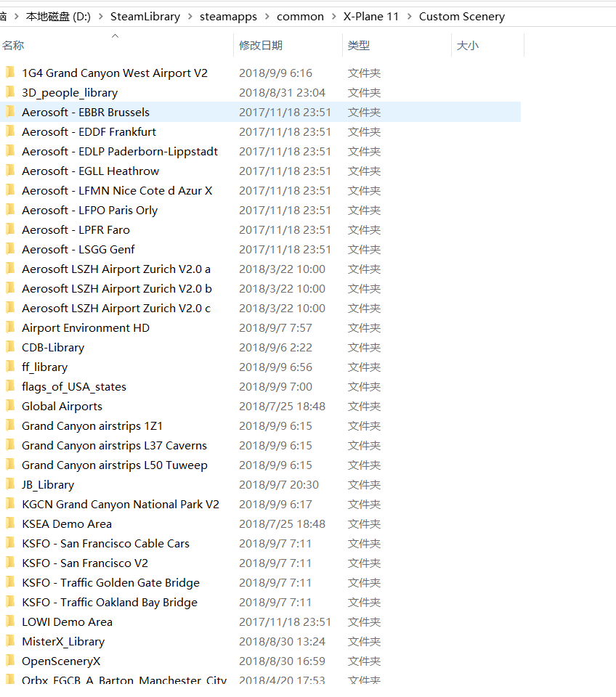
Task: Go to SteamLibrary in breadcrumb path
Action: click(145, 17)
